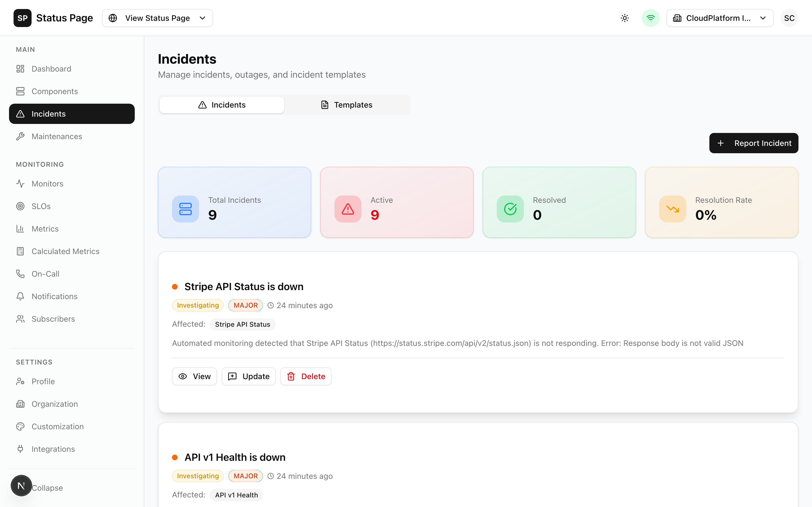Open Notifications using the bell icon
Image resolution: width=812 pixels, height=507 pixels.
21,296
